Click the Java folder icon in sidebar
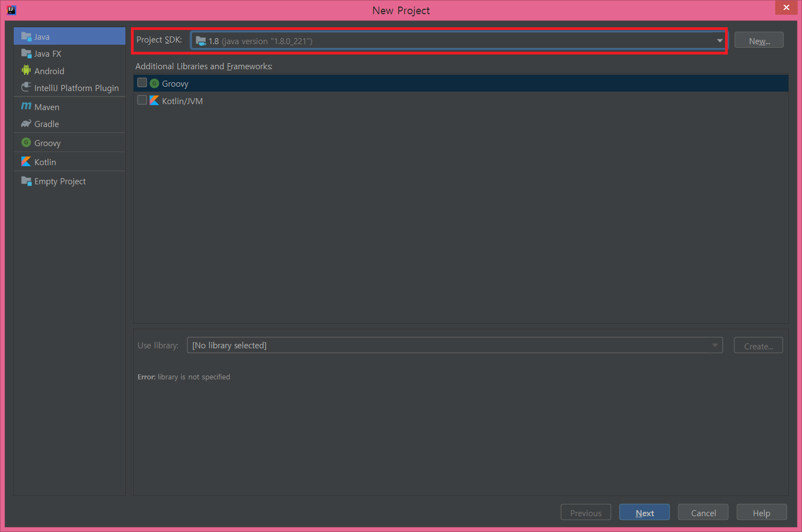 [26, 36]
